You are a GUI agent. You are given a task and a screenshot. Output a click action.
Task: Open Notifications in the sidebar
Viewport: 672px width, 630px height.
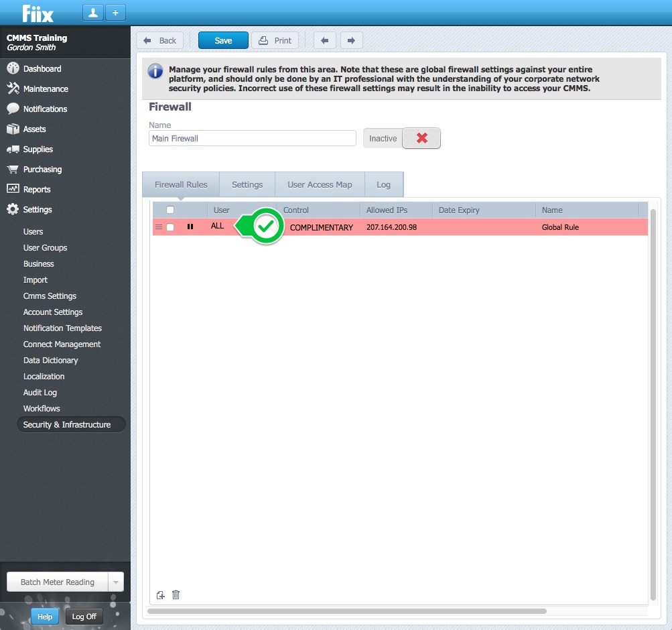click(x=45, y=109)
